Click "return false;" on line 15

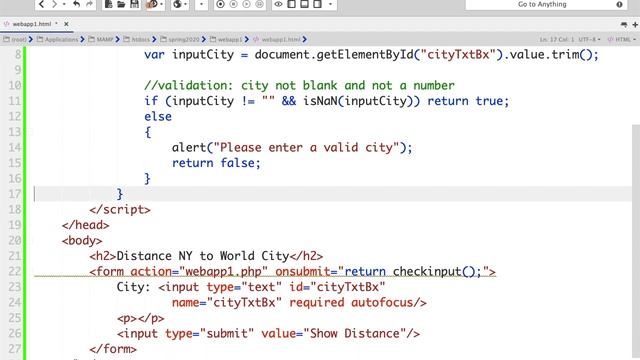click(x=216, y=163)
